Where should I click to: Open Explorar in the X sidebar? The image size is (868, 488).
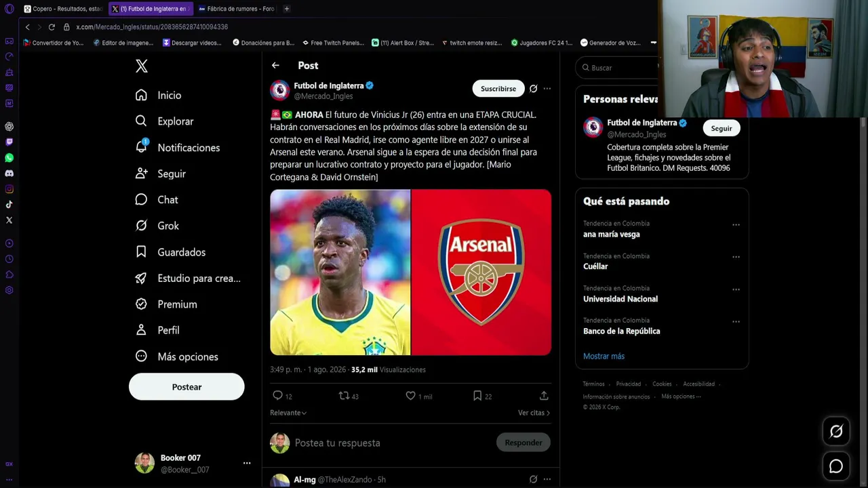164,121
